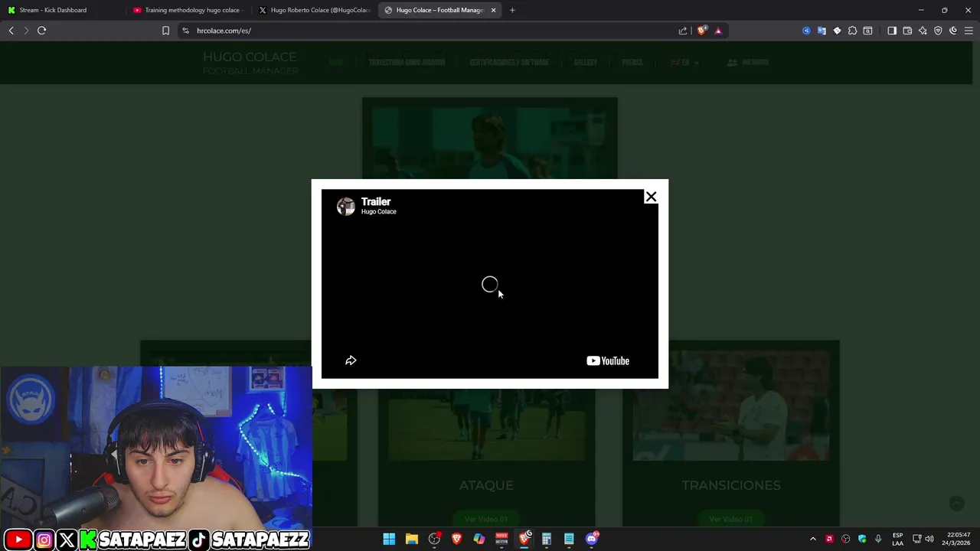This screenshot has width=980, height=551.
Task: Close the trailer video popup
Action: click(651, 197)
